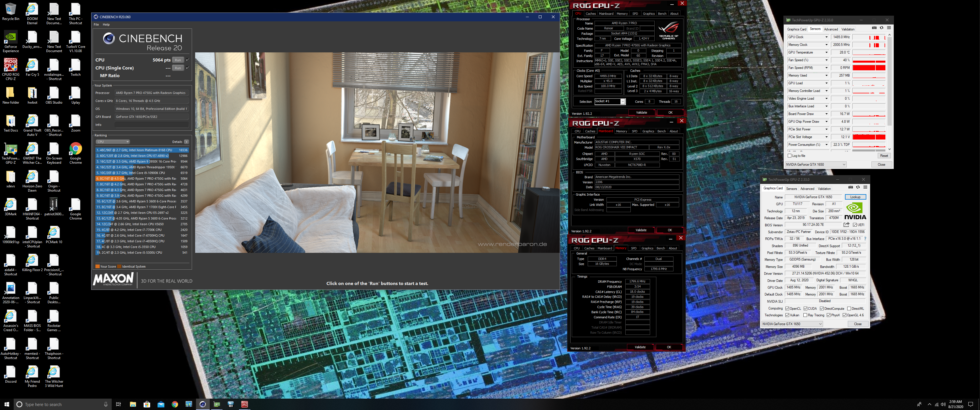Switch to the Caches tab in top CPU-Z window
980x410 pixels.
pos(591,14)
